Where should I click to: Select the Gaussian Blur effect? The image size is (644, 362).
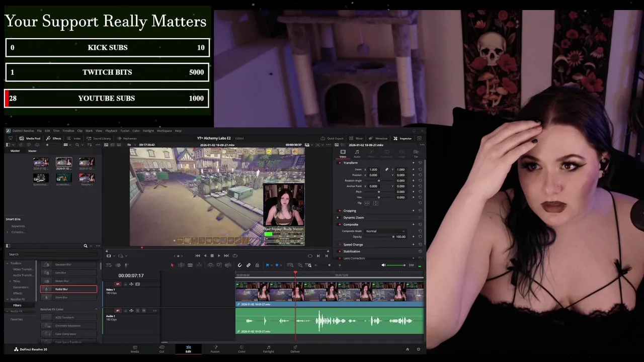68,264
